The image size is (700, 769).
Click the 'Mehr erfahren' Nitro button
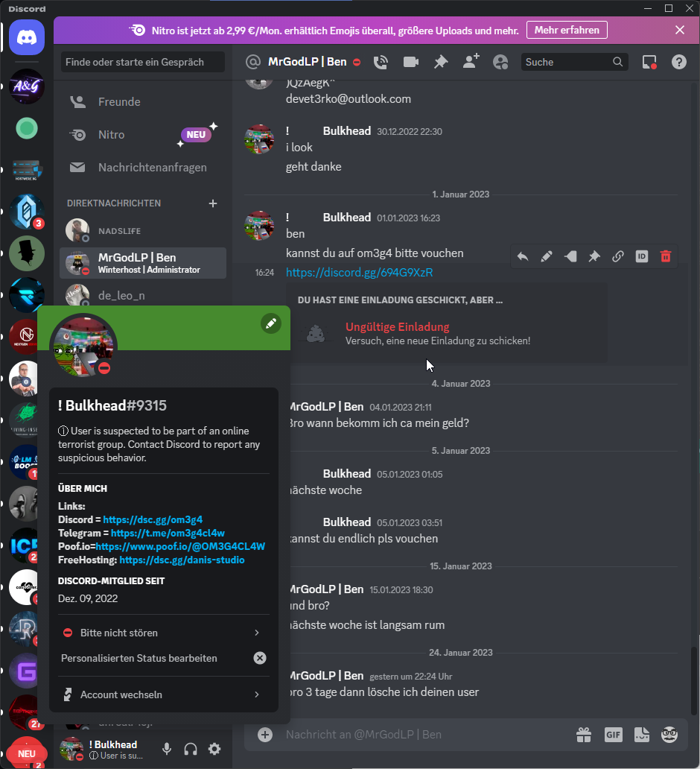click(567, 31)
